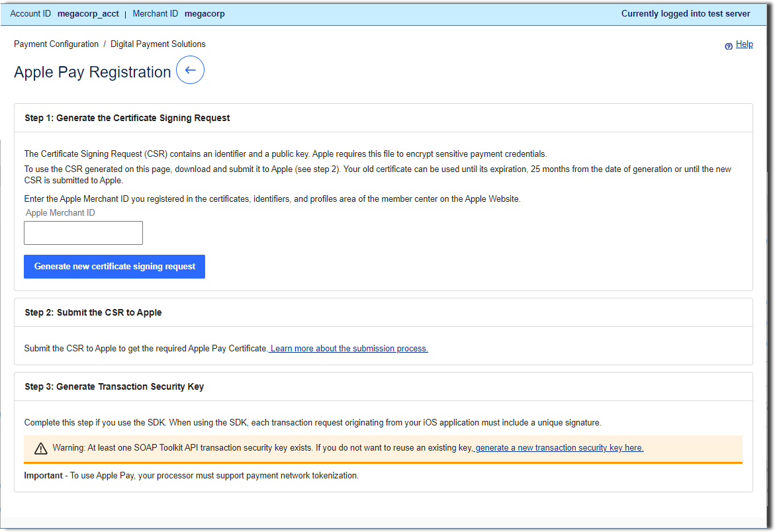The height and width of the screenshot is (532, 775).
Task: Open the Payment Configuration breadcrumb
Action: coord(56,44)
